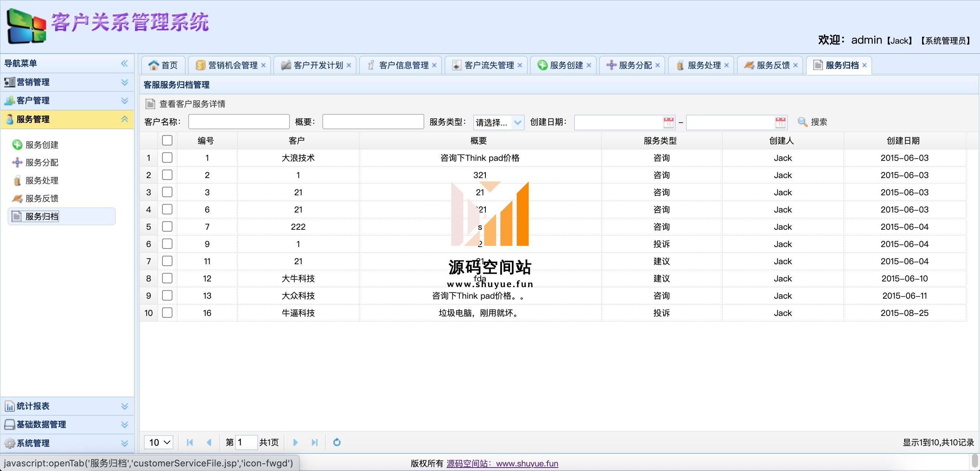The image size is (980, 471).
Task: Open the start date calendar picker
Action: coord(669,122)
